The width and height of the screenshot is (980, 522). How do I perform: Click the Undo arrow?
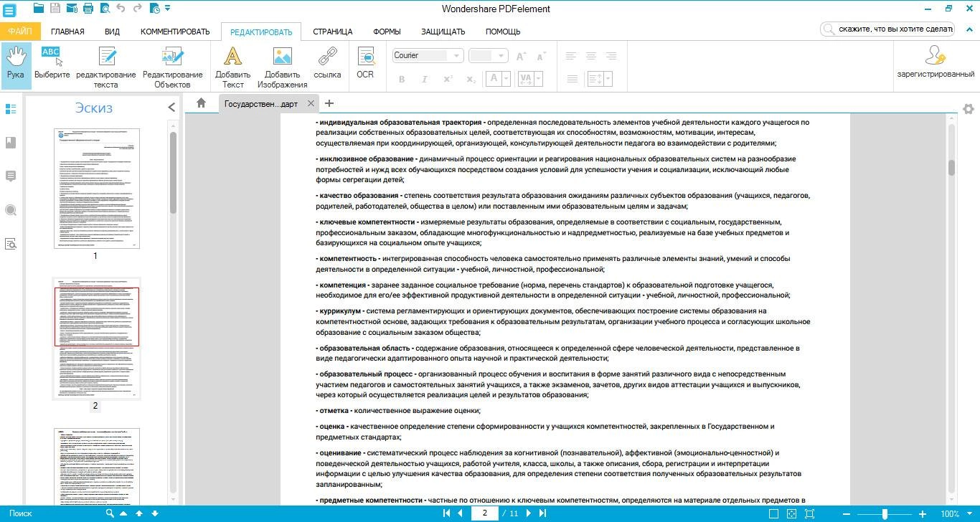pyautogui.click(x=121, y=9)
